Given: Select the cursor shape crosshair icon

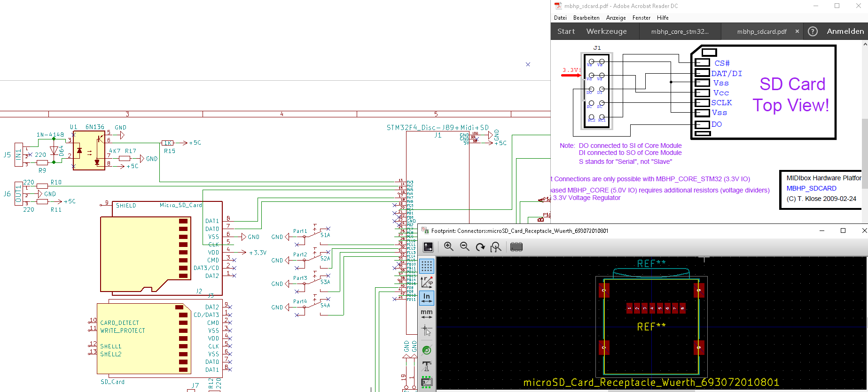Looking at the screenshot, I should pos(427,331).
